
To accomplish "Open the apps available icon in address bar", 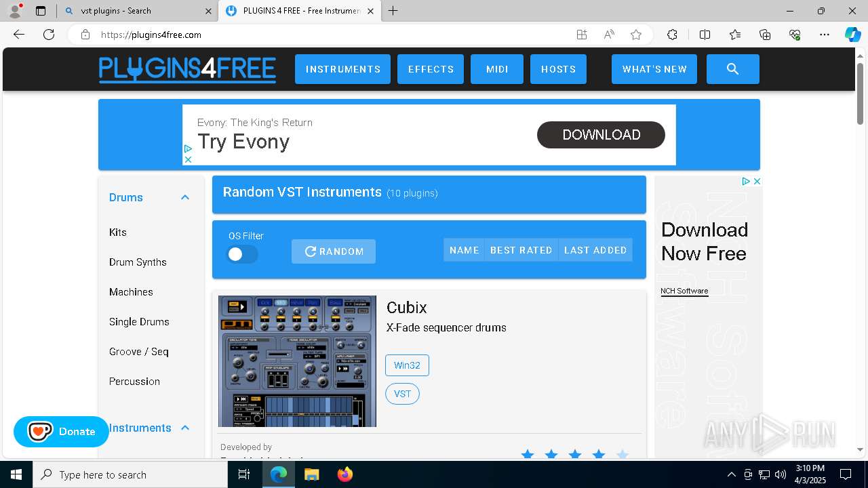I will pyautogui.click(x=582, y=35).
